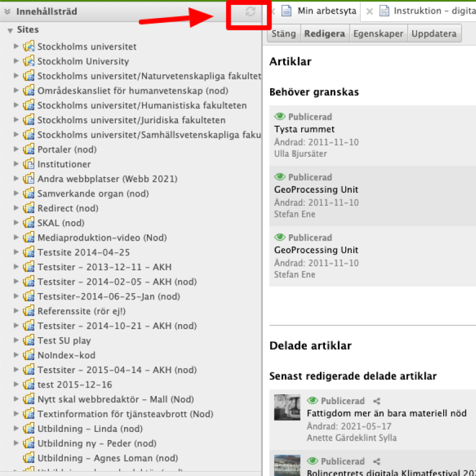476x476 pixels.
Task: Select Testsiter-2014-06-25-Jan (nod)
Action: pyautogui.click(x=108, y=296)
